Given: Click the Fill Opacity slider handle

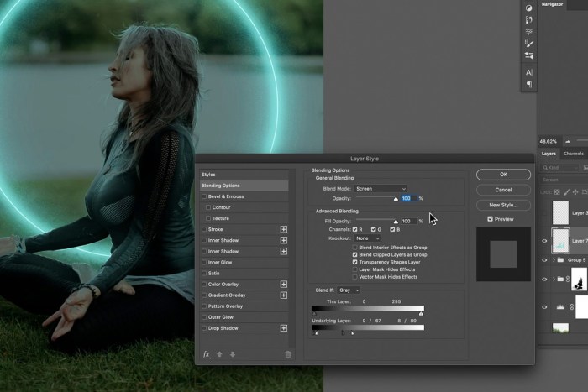Looking at the screenshot, I should pos(396,222).
